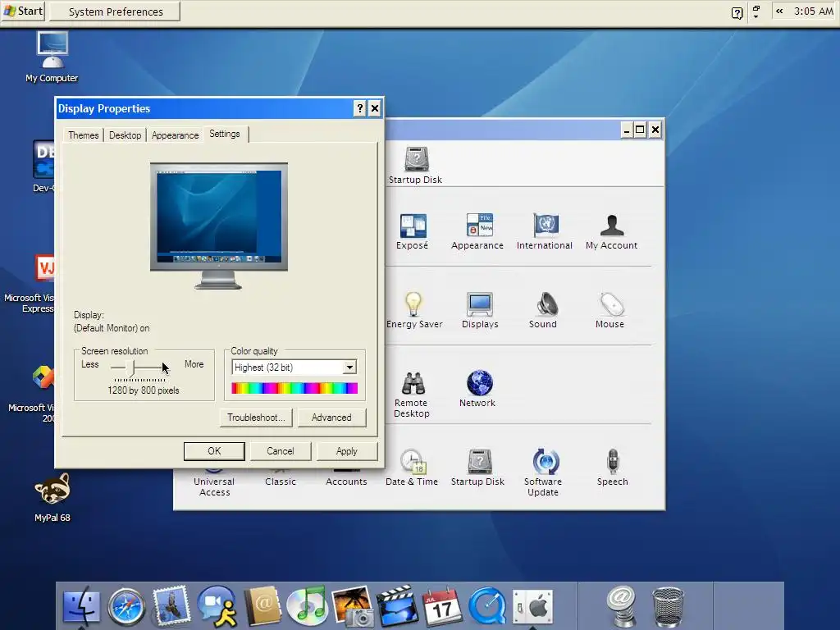Click the 3:05 AM clock
This screenshot has height=630, width=840.
(x=813, y=11)
